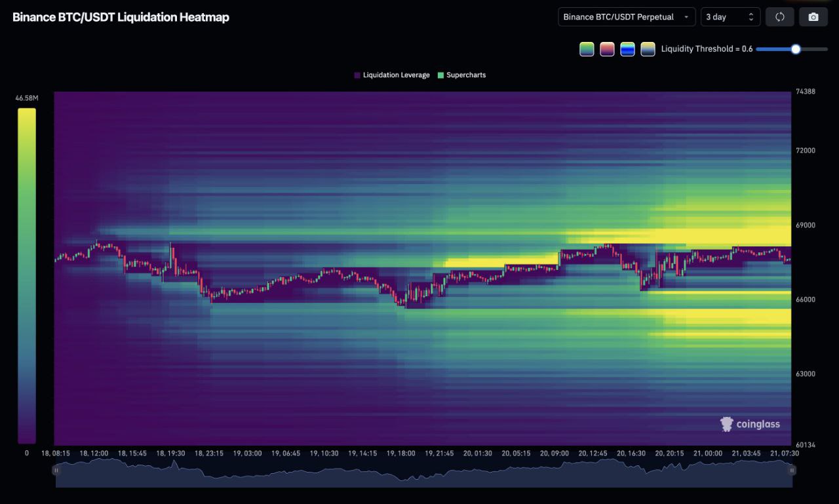Click the right handle of the range navigator
Screen dimensions: 839x504
coord(792,470)
